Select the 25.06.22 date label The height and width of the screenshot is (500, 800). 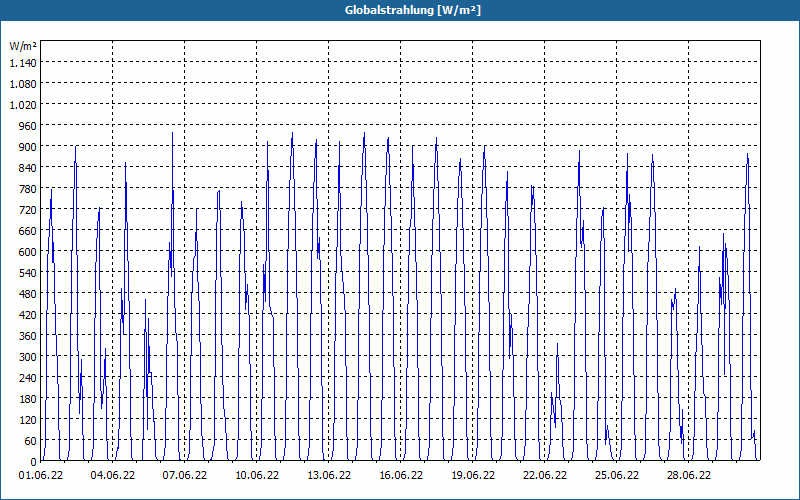click(616, 476)
